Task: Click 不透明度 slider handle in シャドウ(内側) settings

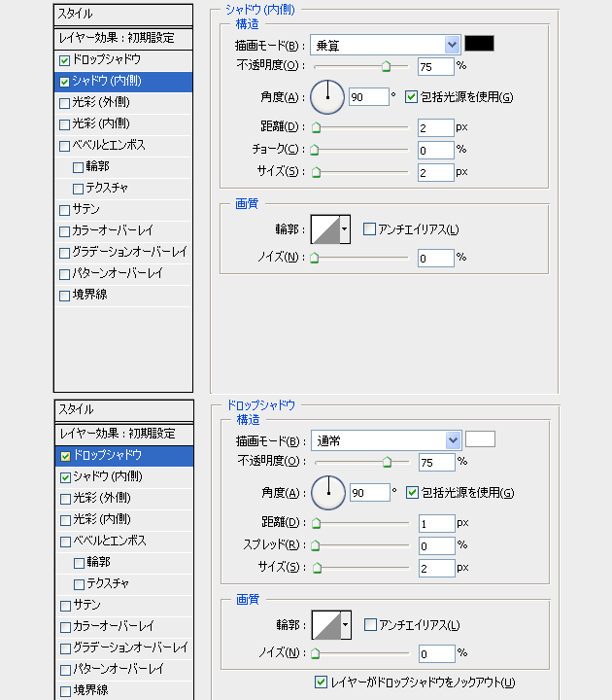Action: coord(387,67)
